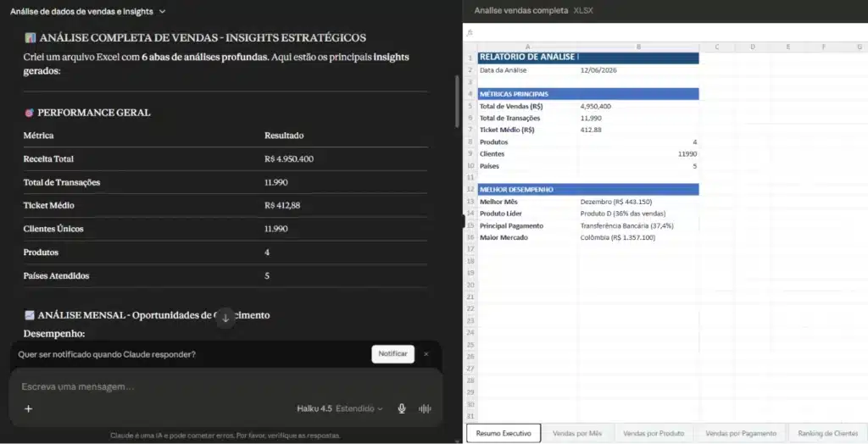Select the cell with value 4,950,400

pyautogui.click(x=639, y=106)
